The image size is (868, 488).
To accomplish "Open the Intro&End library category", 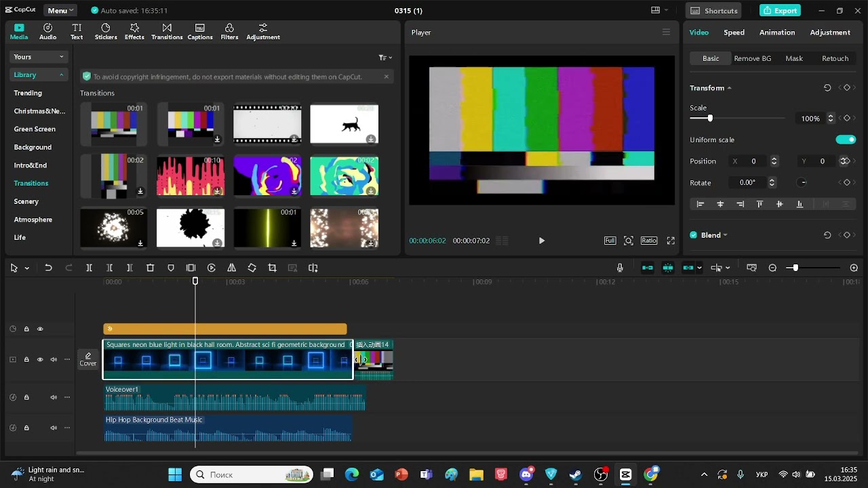I will (x=31, y=165).
